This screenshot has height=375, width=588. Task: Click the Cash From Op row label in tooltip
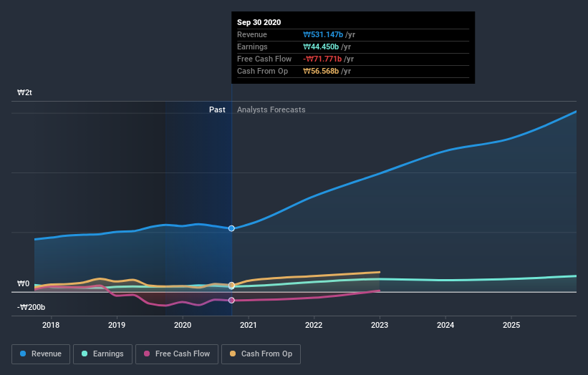[263, 71]
